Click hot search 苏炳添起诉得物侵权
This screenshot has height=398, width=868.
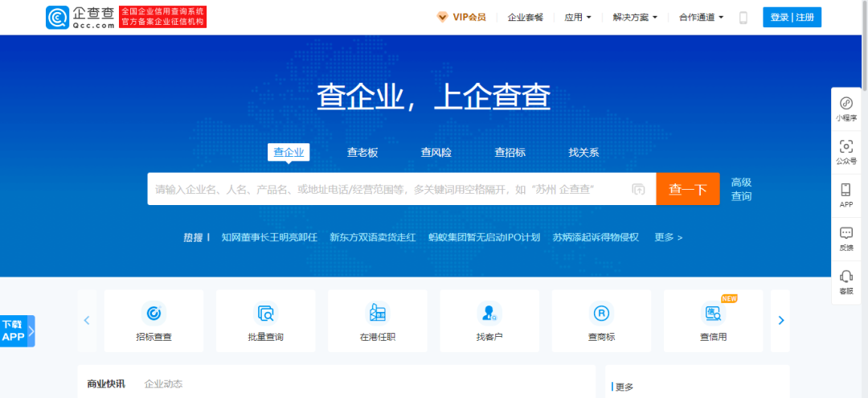tap(596, 237)
